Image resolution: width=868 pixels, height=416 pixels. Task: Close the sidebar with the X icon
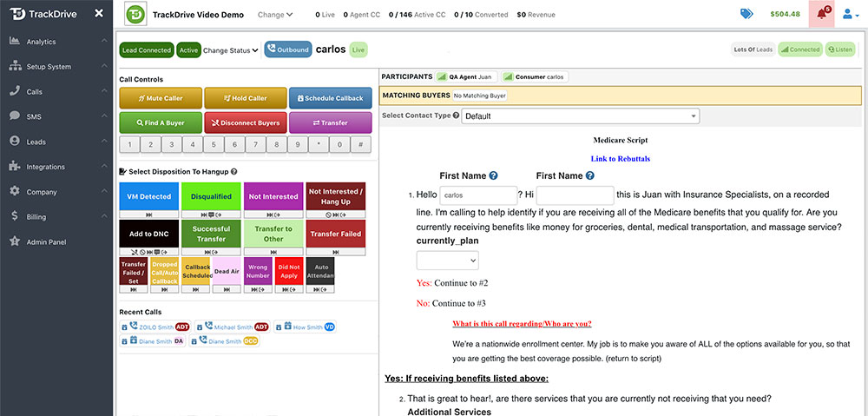pos(99,13)
